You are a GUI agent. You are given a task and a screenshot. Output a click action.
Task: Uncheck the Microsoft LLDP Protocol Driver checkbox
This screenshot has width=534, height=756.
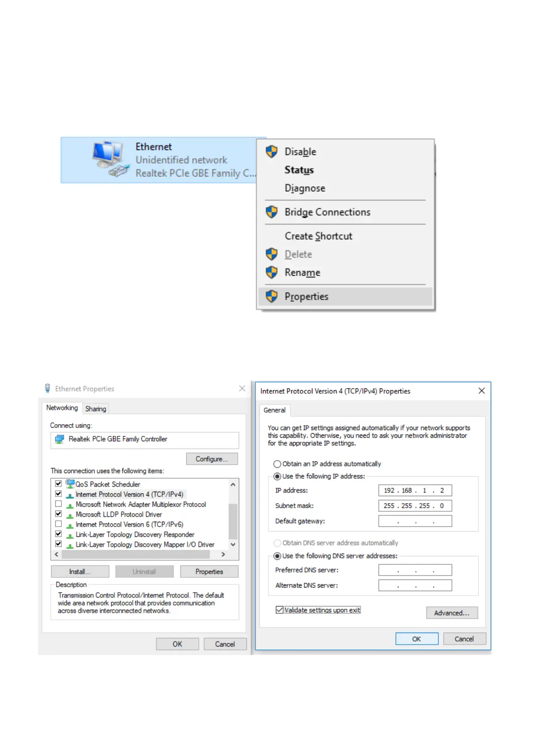pyautogui.click(x=58, y=514)
